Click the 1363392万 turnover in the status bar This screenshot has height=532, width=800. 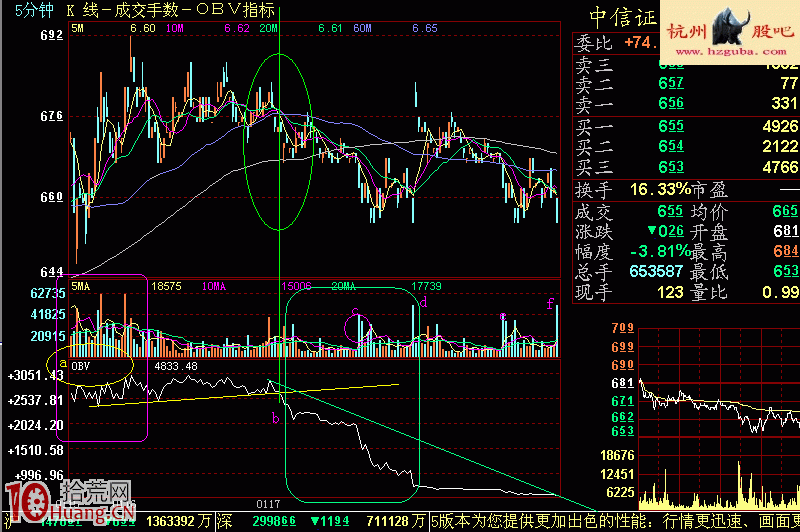pyautogui.click(x=179, y=522)
